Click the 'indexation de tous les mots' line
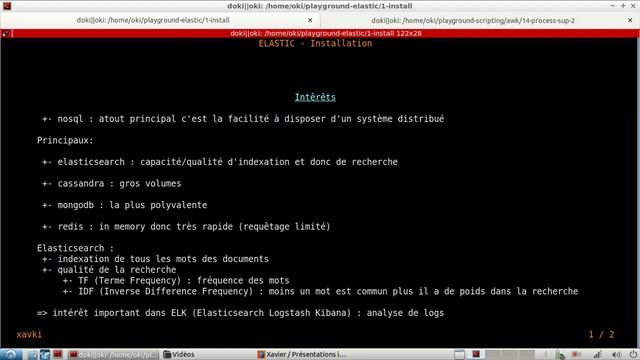 [155, 259]
